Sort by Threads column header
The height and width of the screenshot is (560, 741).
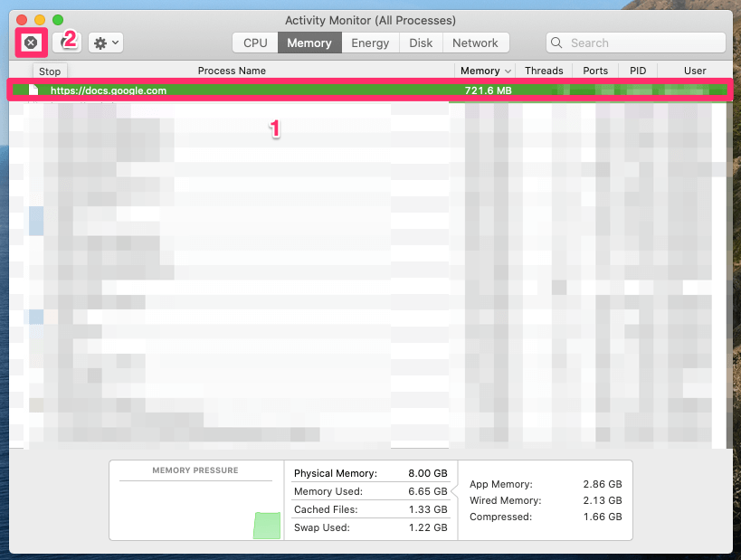(x=544, y=71)
